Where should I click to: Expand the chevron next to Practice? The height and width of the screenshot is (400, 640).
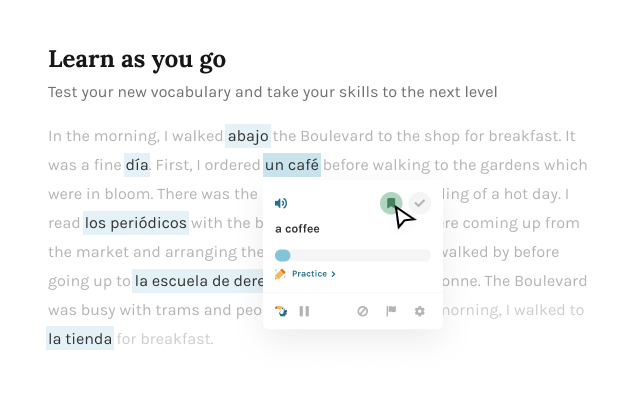[333, 273]
